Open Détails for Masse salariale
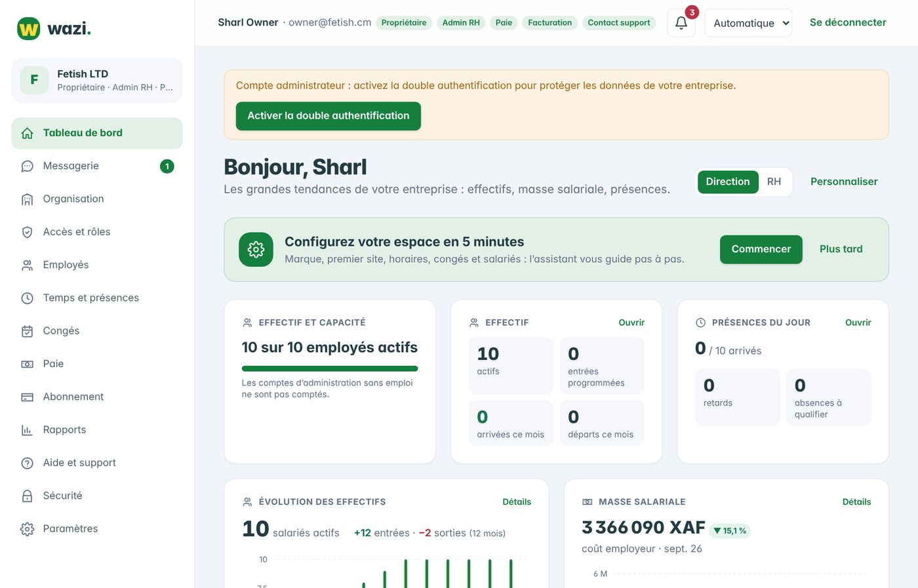This screenshot has width=918, height=588. pyautogui.click(x=857, y=502)
